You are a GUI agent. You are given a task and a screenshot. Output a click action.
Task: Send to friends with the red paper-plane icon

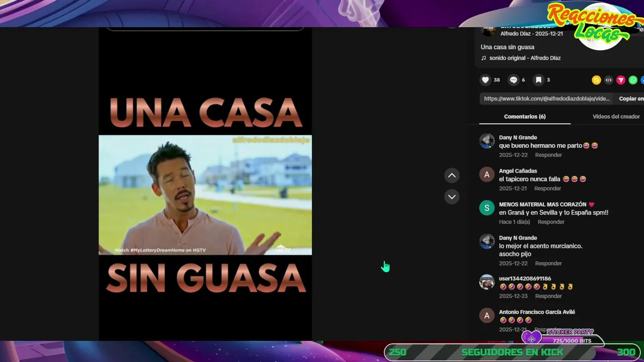coord(621,80)
